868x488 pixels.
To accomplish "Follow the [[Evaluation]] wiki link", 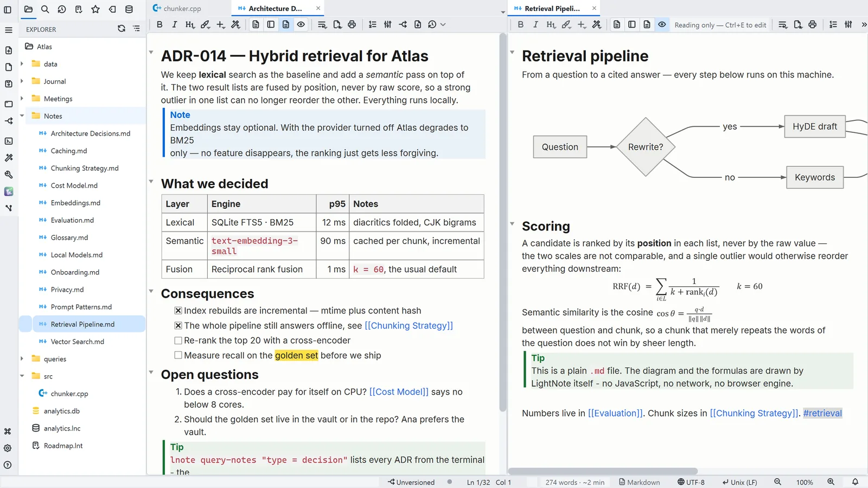I will pyautogui.click(x=615, y=413).
